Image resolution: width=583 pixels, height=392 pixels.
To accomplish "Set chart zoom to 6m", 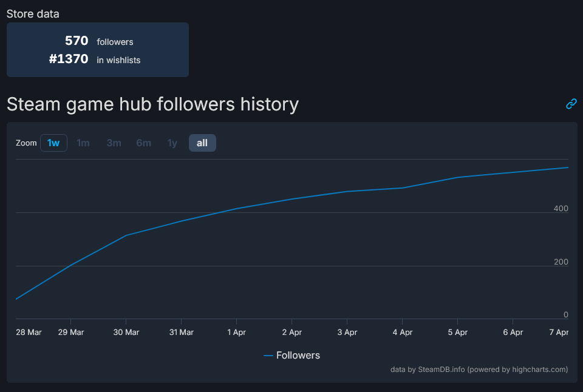I will pyautogui.click(x=143, y=143).
